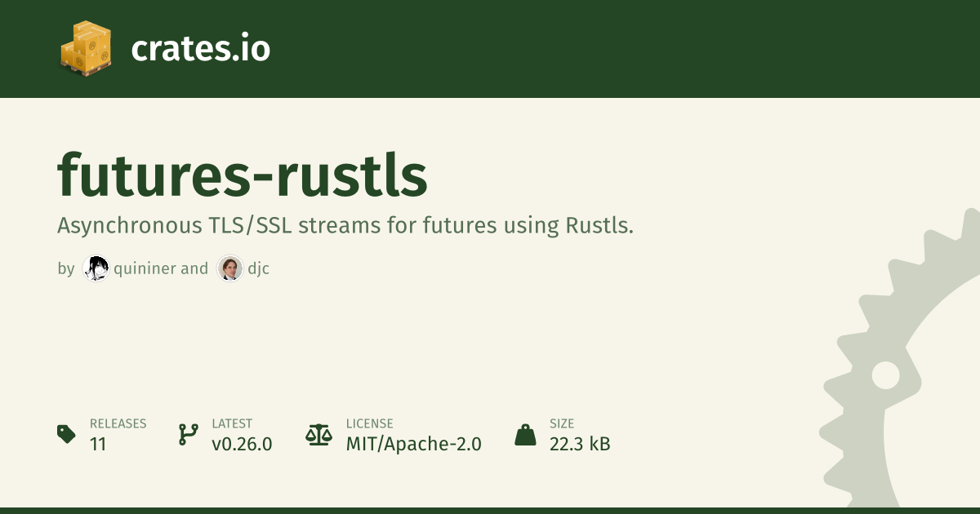Select the 22.3 kB size value
Viewport: 980px width, 514px height.
580,445
